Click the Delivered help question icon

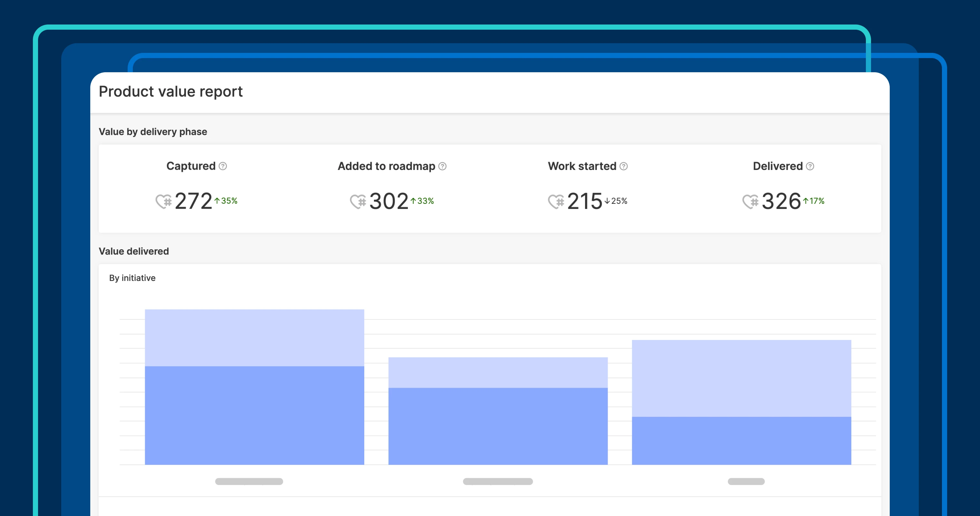pyautogui.click(x=810, y=166)
